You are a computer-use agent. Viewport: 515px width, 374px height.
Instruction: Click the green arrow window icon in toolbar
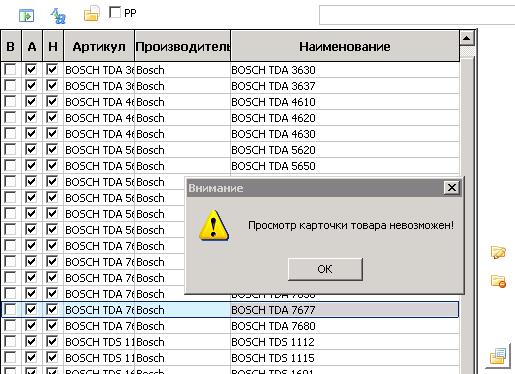26,16
